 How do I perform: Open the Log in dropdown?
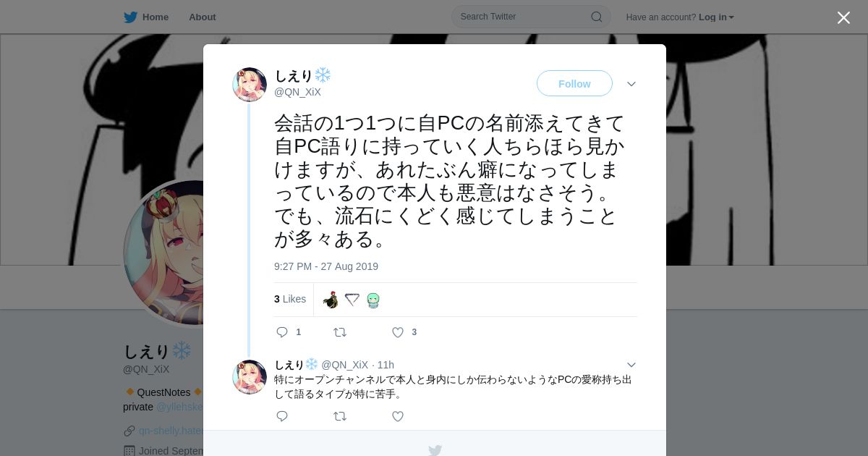(x=716, y=17)
